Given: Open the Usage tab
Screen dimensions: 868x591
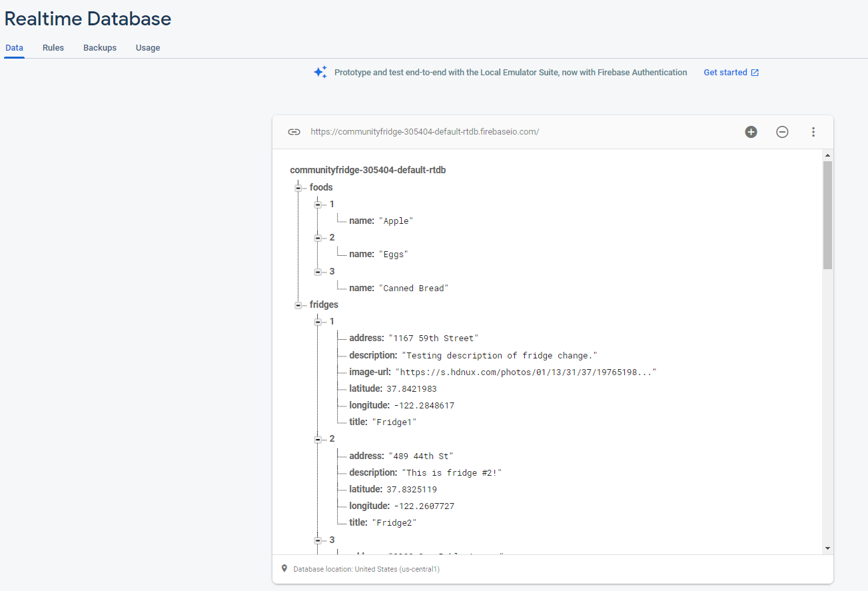Looking at the screenshot, I should pyautogui.click(x=148, y=48).
